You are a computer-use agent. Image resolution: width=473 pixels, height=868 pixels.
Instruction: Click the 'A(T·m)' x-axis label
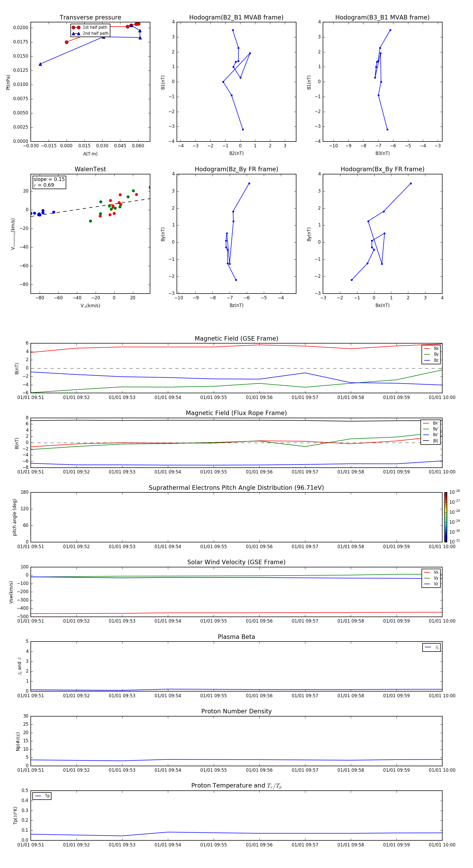[90, 154]
